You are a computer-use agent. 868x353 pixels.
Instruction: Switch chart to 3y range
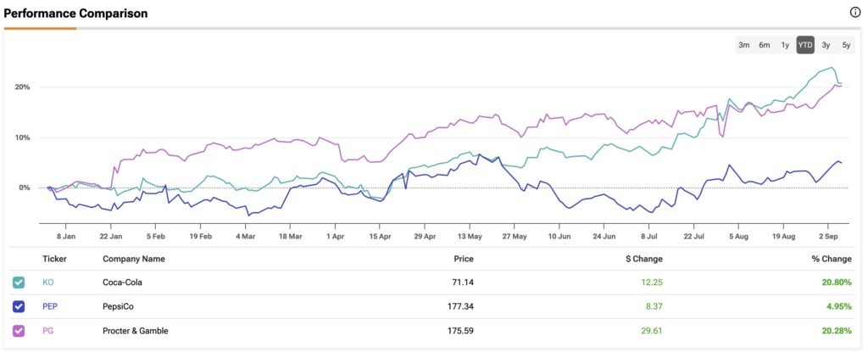pos(826,45)
